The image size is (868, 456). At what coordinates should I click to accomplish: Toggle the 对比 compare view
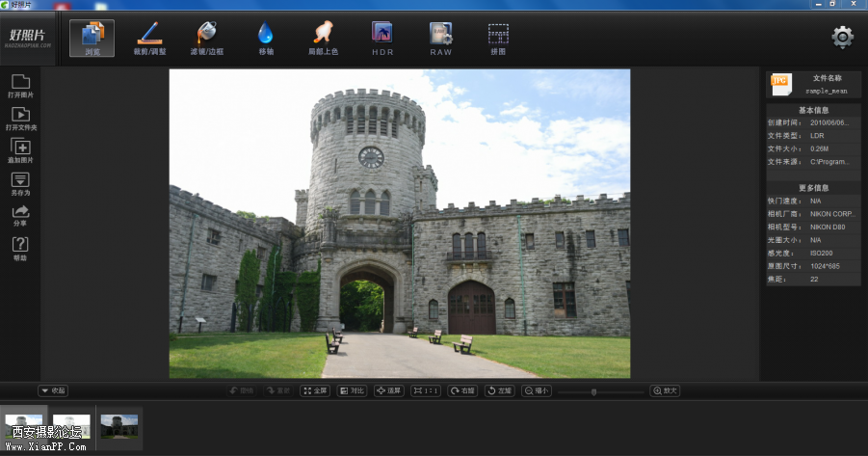(x=353, y=390)
